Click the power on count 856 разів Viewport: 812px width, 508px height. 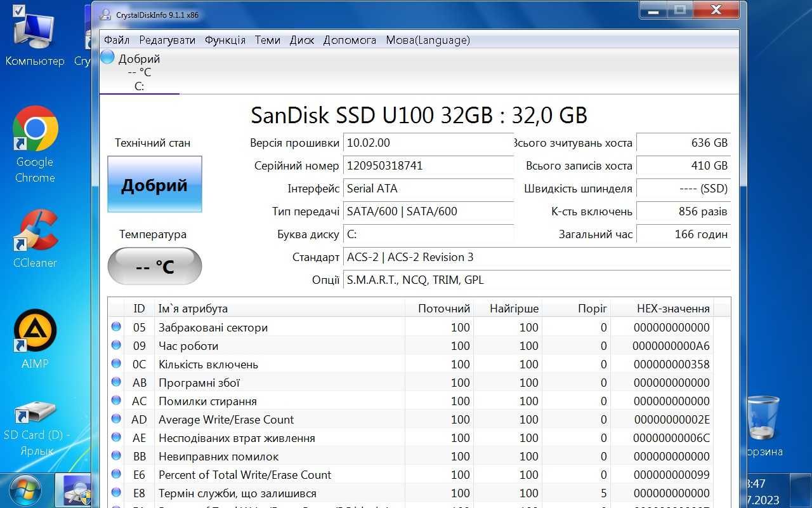point(684,211)
